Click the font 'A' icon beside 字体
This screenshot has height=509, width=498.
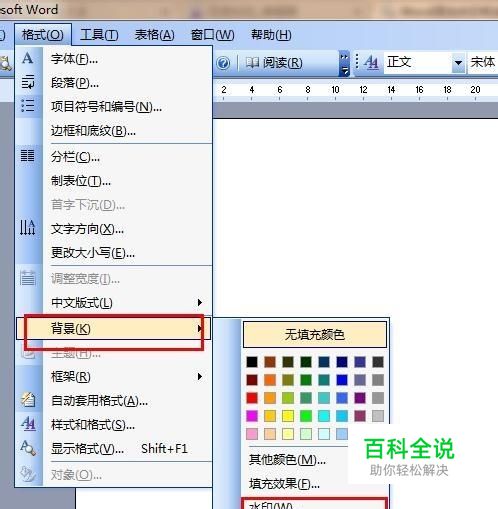[28, 58]
